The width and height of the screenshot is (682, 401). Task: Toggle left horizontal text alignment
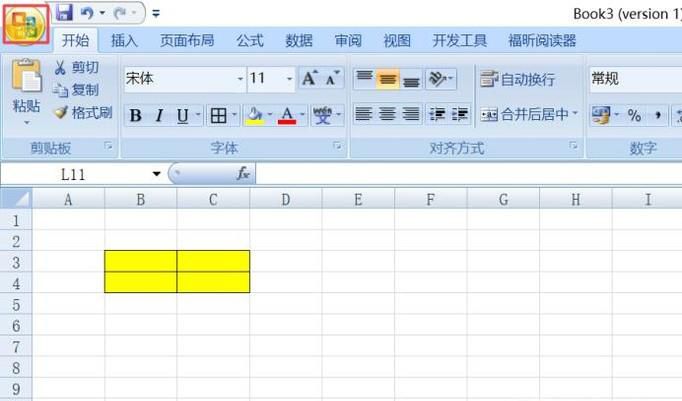pyautogui.click(x=364, y=114)
